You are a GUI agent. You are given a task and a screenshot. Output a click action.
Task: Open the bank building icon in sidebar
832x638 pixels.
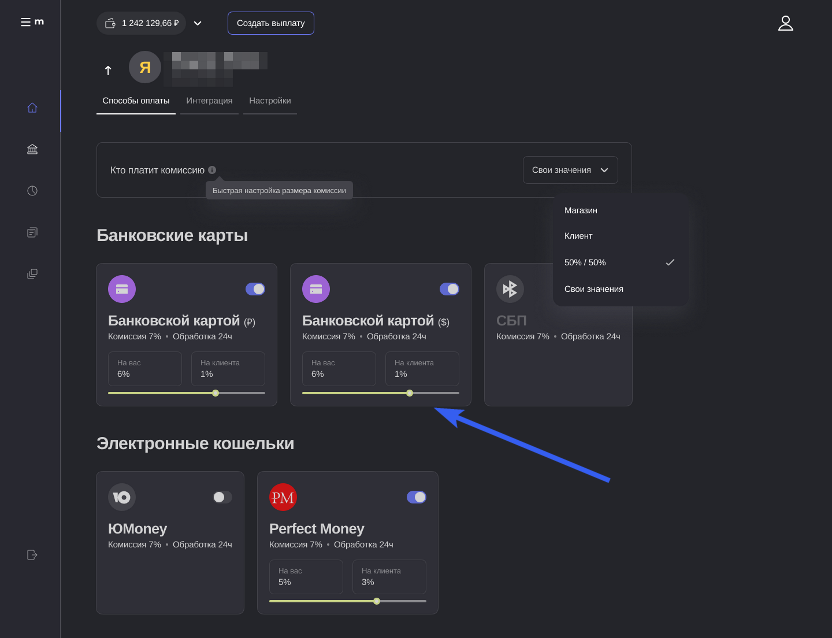coord(32,149)
